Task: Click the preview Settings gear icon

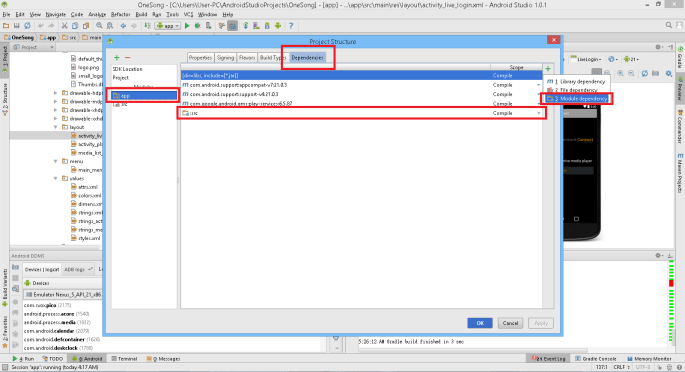Action: (x=669, y=74)
